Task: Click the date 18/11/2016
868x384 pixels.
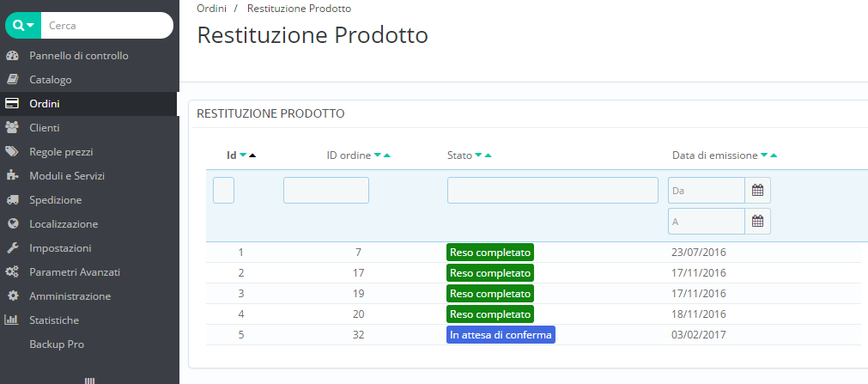Action: [x=699, y=314]
